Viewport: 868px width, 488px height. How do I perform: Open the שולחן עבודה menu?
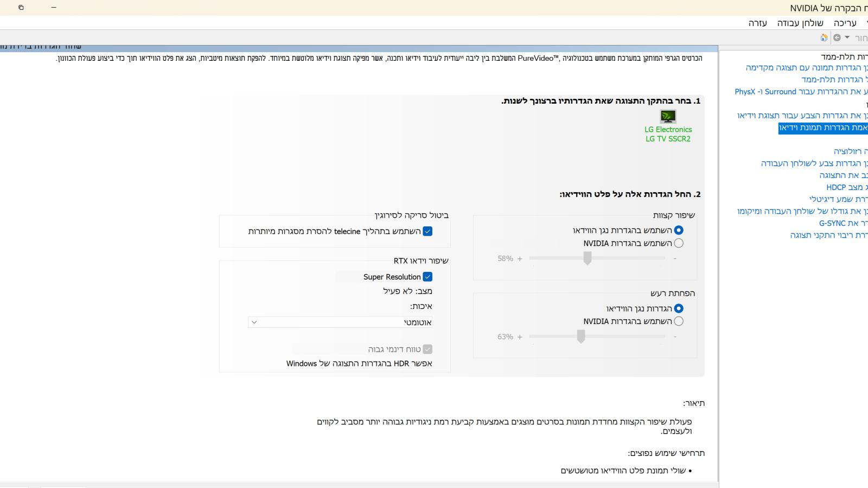pos(800,23)
